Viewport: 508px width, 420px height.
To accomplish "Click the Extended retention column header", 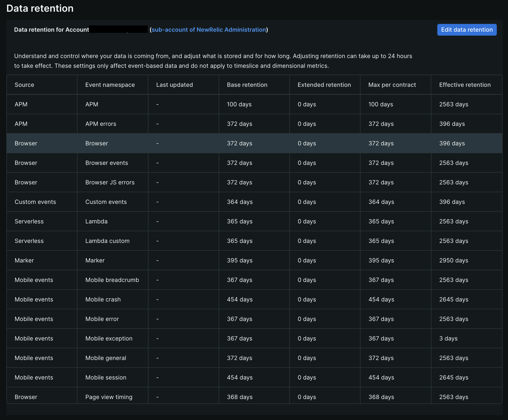I will tap(324, 85).
